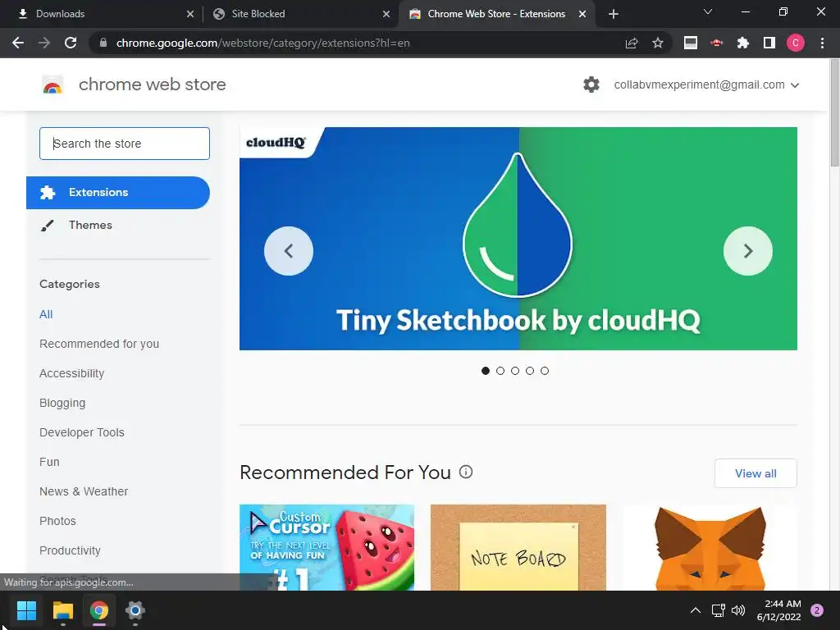Show previous banner slide
This screenshot has height=630, width=840.
(x=289, y=251)
